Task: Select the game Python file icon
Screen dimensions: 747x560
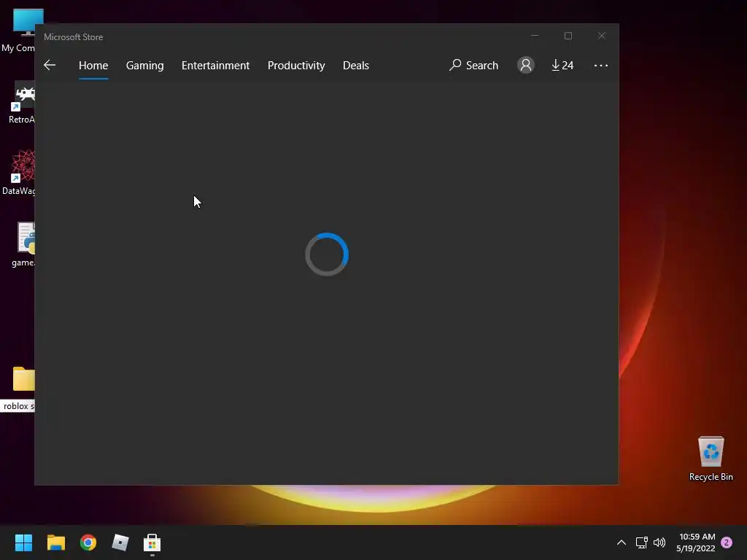Action: (x=22, y=244)
